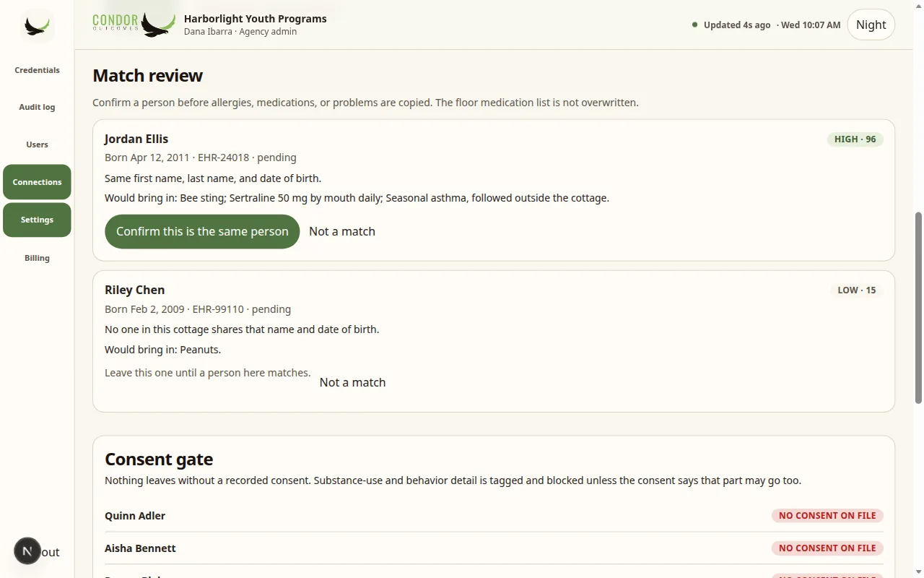Click the eagle logo in the sidebar
Viewport: 924px width, 578px height.
pyautogui.click(x=37, y=26)
